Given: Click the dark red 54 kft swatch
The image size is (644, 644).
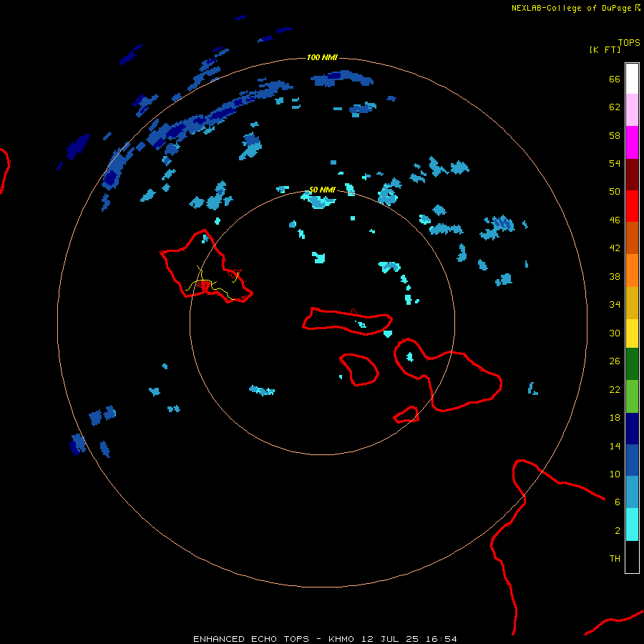Looking at the screenshot, I should tap(632, 174).
